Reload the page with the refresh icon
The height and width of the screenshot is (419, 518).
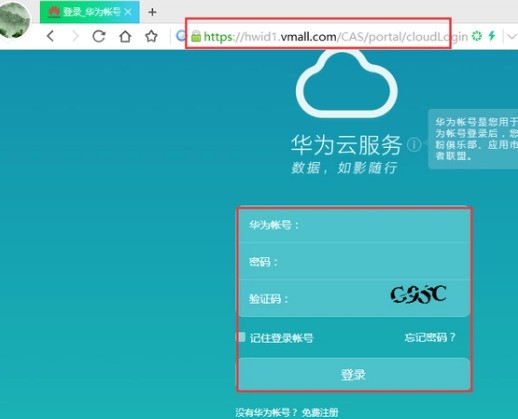99,36
